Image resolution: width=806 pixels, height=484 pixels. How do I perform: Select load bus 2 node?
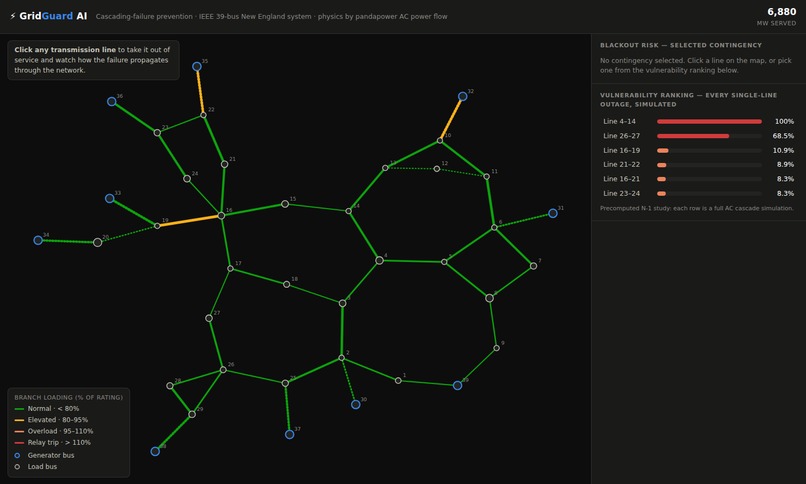point(341,358)
